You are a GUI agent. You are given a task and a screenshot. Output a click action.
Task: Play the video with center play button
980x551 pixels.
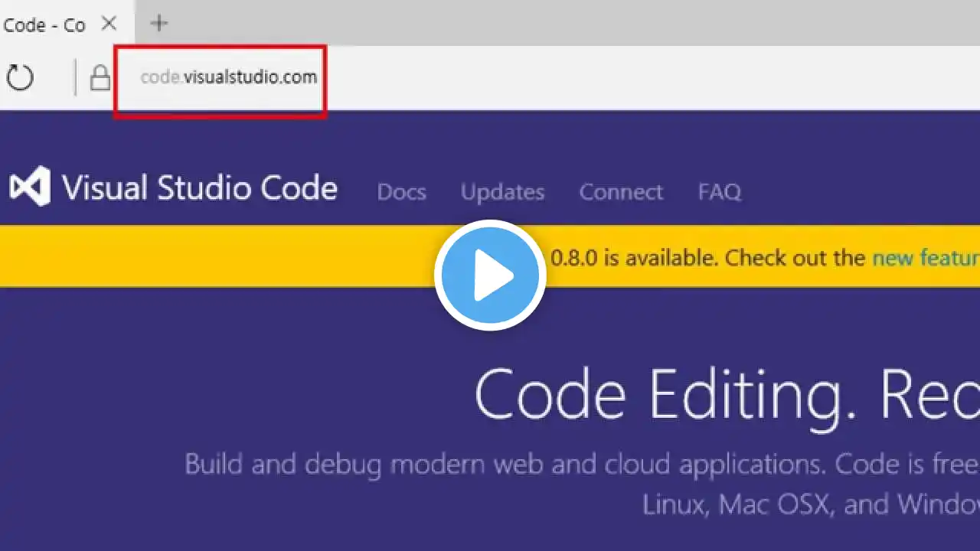pyautogui.click(x=490, y=275)
